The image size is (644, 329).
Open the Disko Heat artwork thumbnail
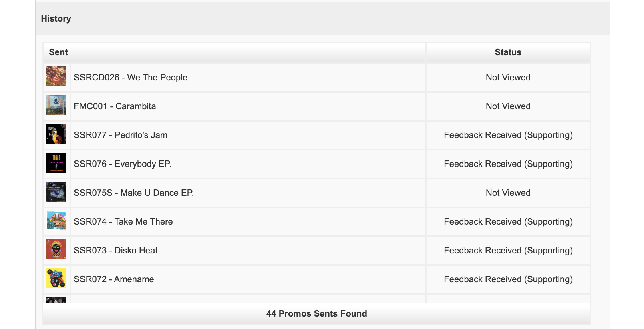pyautogui.click(x=56, y=249)
